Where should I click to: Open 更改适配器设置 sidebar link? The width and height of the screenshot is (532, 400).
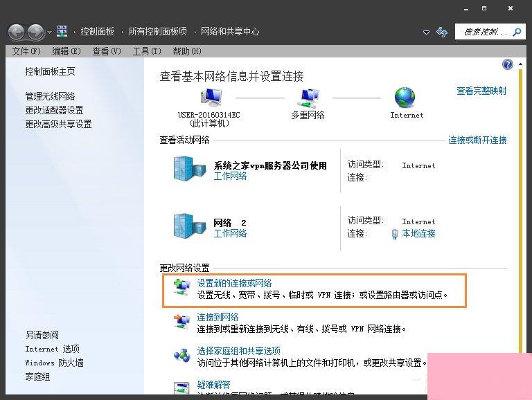54,110
